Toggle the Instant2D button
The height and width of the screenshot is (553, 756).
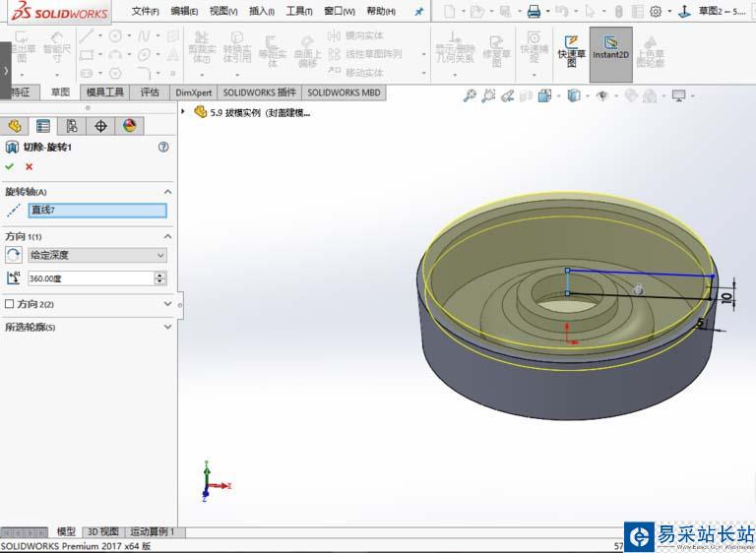click(611, 54)
